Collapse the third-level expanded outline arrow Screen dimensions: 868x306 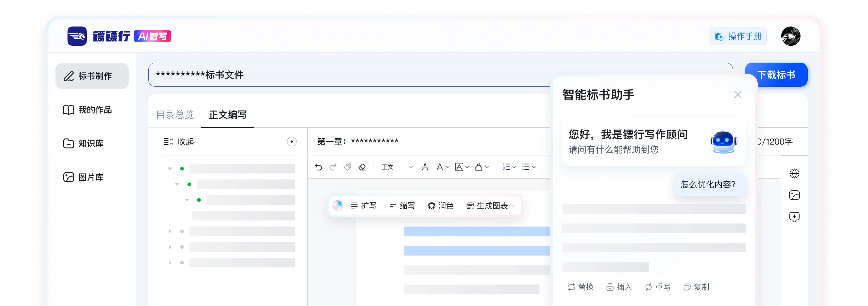point(187,200)
